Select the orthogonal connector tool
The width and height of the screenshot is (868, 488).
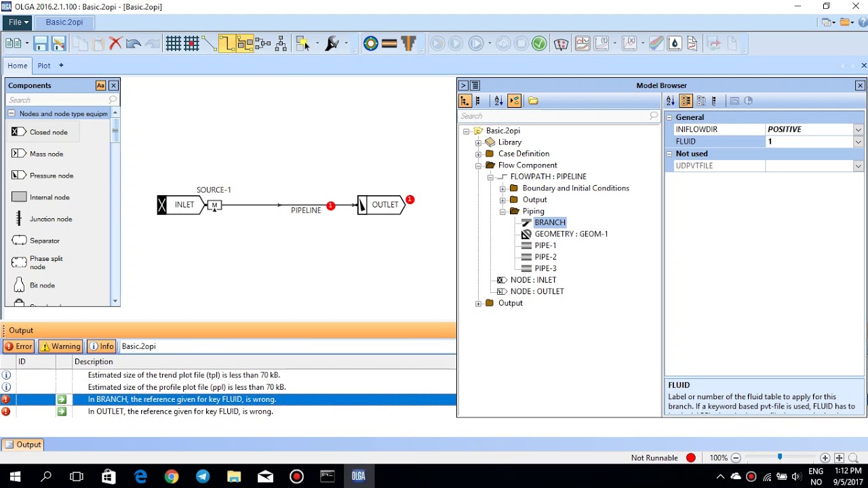click(226, 44)
